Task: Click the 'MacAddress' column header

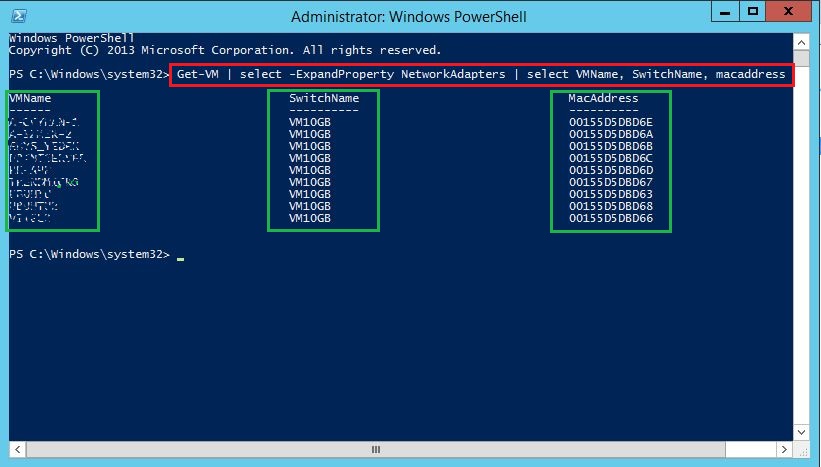Action: 603,98
